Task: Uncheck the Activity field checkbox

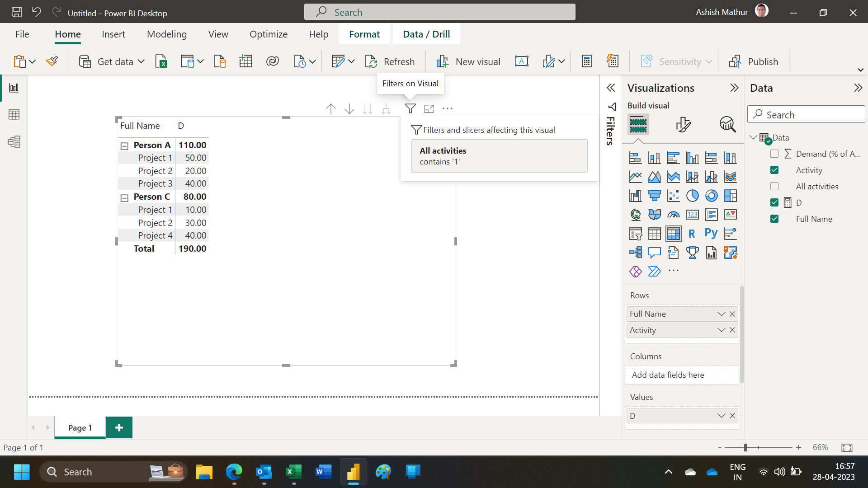Action: [x=774, y=170]
